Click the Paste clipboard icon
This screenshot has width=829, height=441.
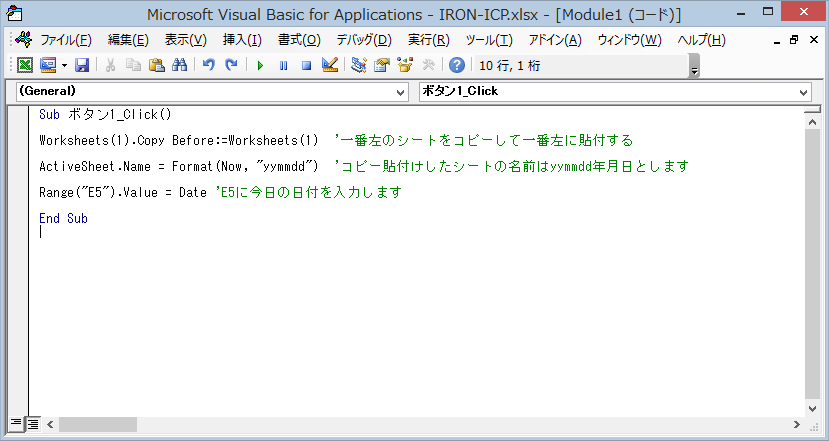pyautogui.click(x=156, y=65)
